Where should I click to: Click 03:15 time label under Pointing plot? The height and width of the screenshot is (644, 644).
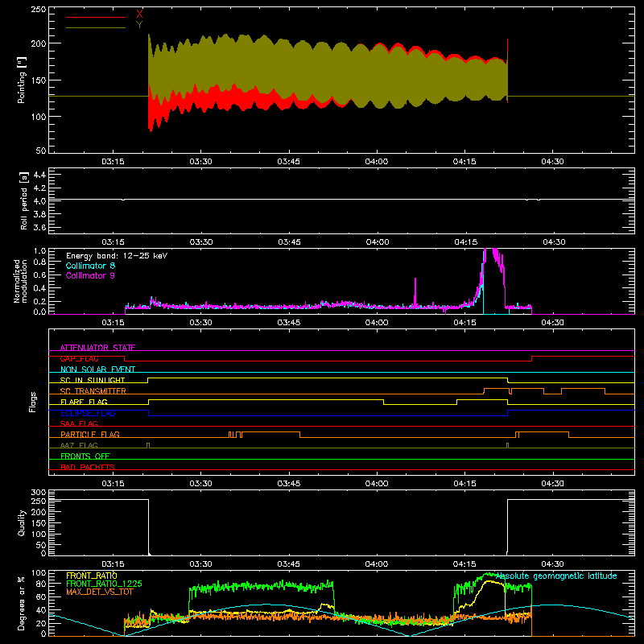point(113,162)
